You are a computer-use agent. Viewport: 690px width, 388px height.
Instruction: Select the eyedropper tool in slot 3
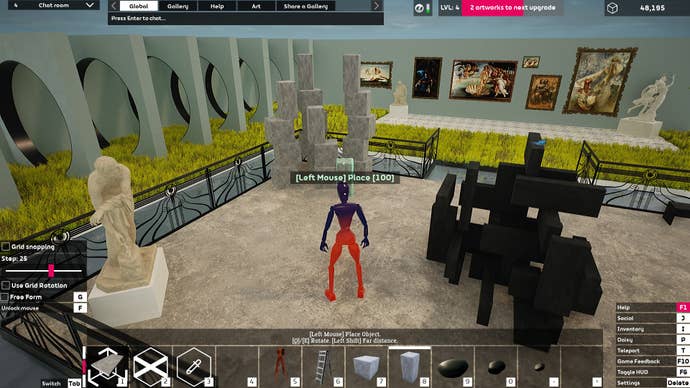tap(194, 367)
